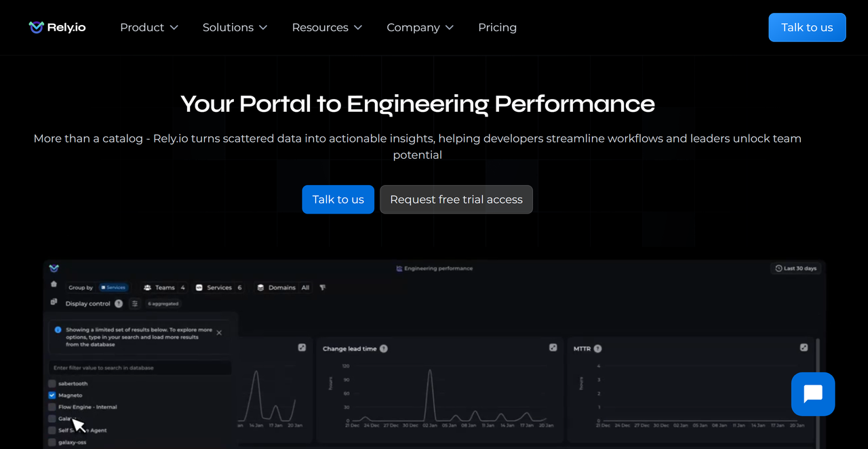Select the Self Service Agent checkbox
868x449 pixels.
click(52, 431)
